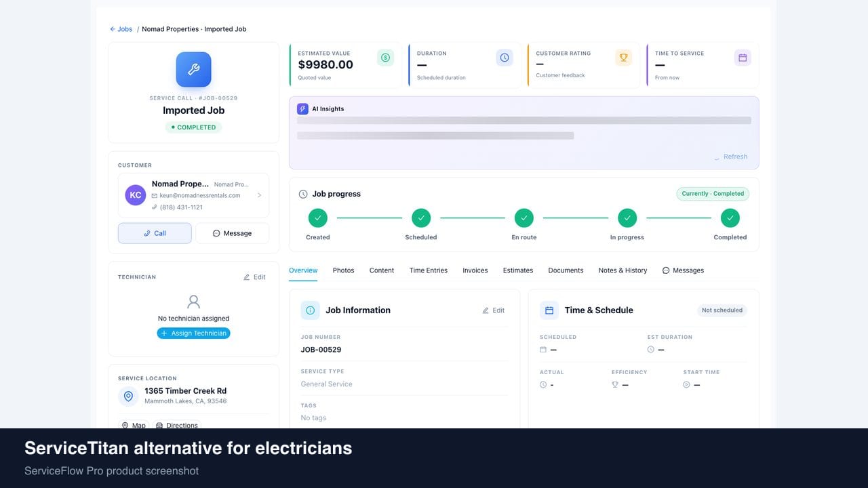Open the Photos tab
Screen dimensions: 868x488
[343, 270]
